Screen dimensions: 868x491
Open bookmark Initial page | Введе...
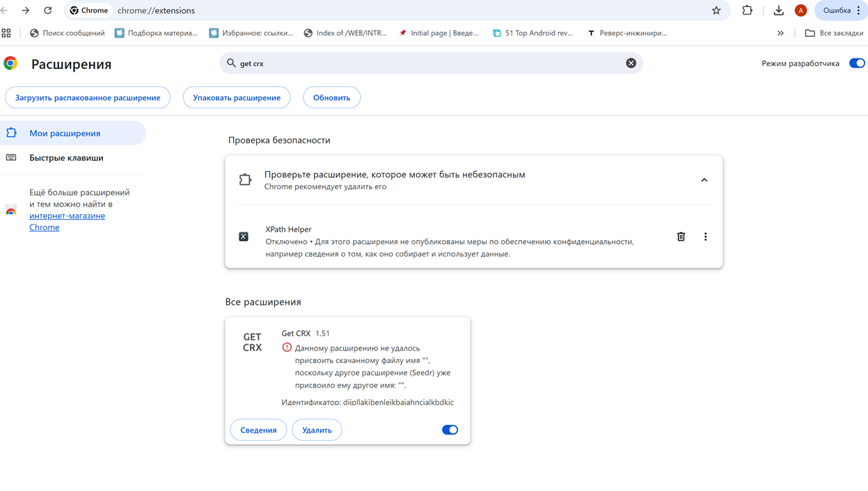(439, 33)
